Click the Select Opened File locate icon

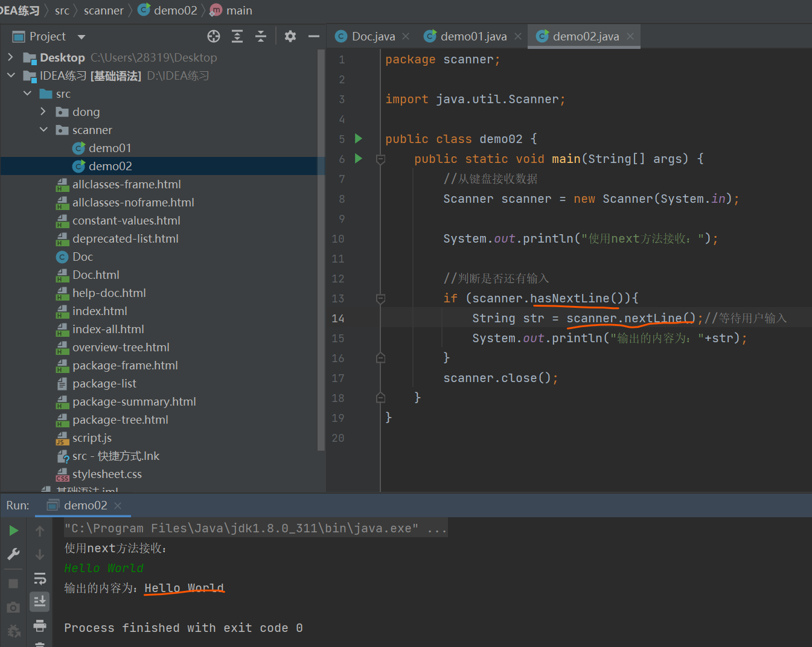214,36
